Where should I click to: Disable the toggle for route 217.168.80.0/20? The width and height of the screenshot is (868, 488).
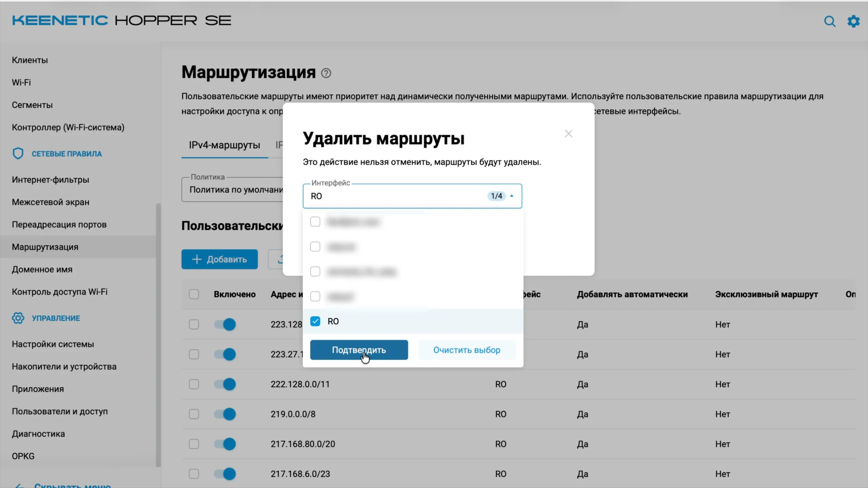click(x=225, y=444)
